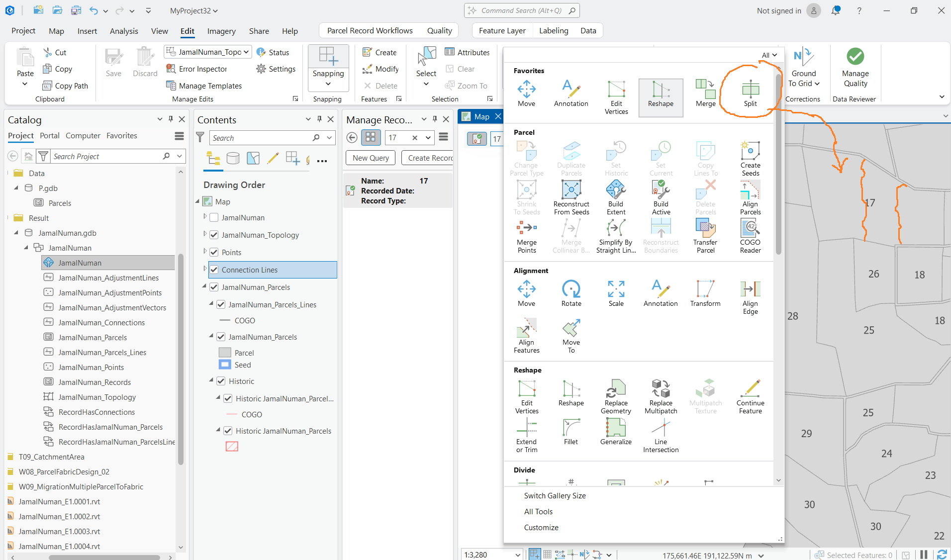Choose the Scale alignment tool

(x=616, y=293)
